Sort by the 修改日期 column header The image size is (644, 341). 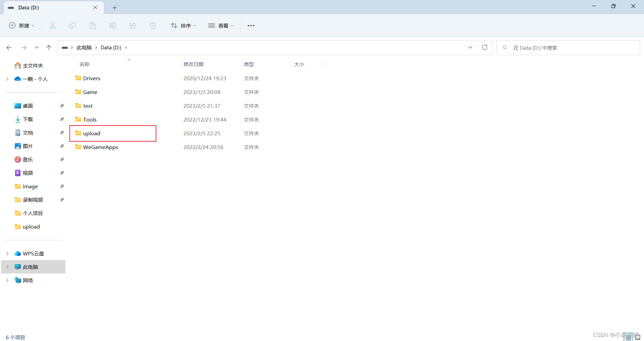tap(194, 64)
